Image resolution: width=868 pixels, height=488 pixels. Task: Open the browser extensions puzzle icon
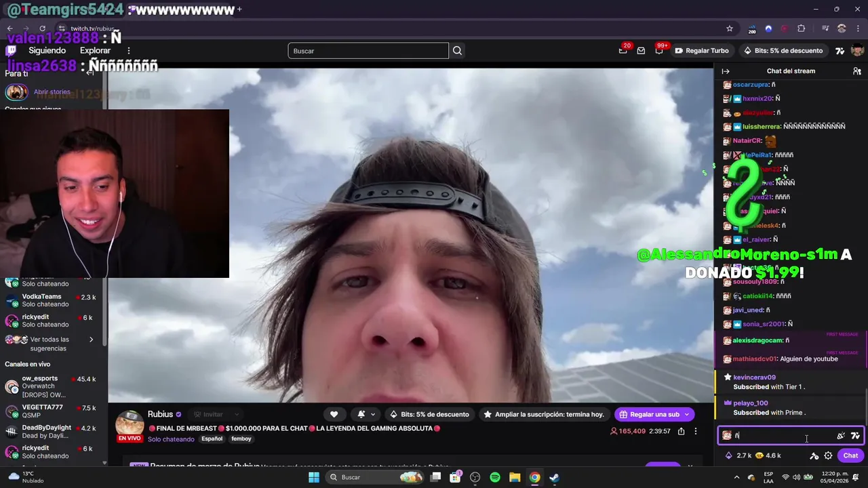pos(802,28)
